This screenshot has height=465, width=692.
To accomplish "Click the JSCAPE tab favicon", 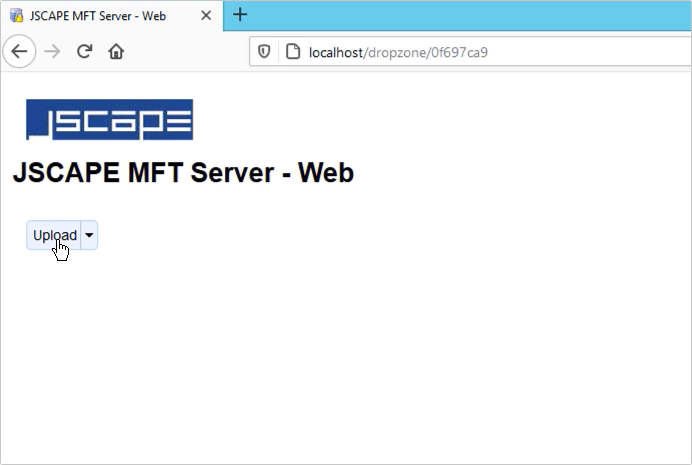I will [17, 16].
